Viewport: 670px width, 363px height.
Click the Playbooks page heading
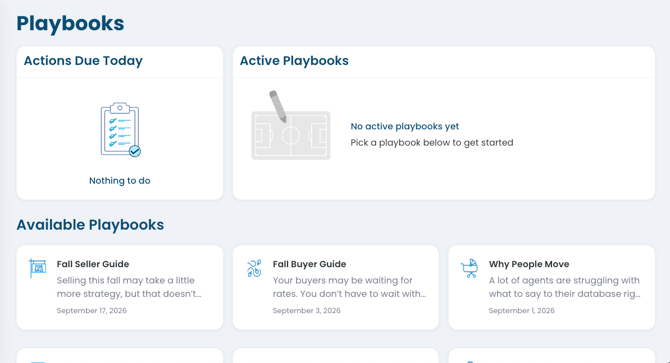[71, 24]
